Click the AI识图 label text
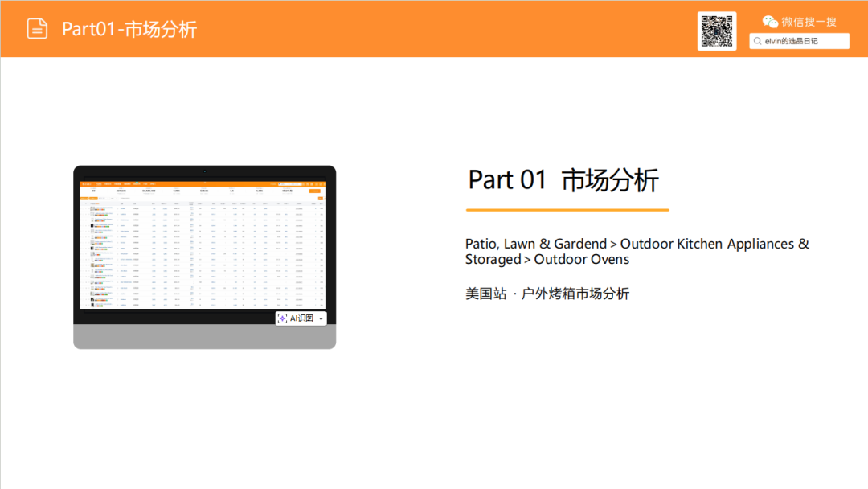Screen dimensions: 868x489 point(301,318)
